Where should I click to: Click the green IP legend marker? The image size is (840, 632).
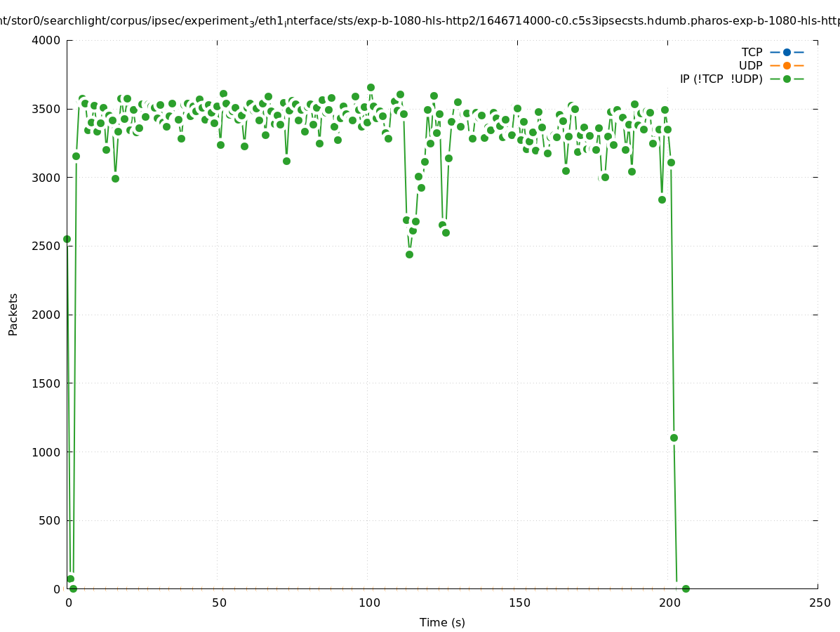tap(787, 79)
